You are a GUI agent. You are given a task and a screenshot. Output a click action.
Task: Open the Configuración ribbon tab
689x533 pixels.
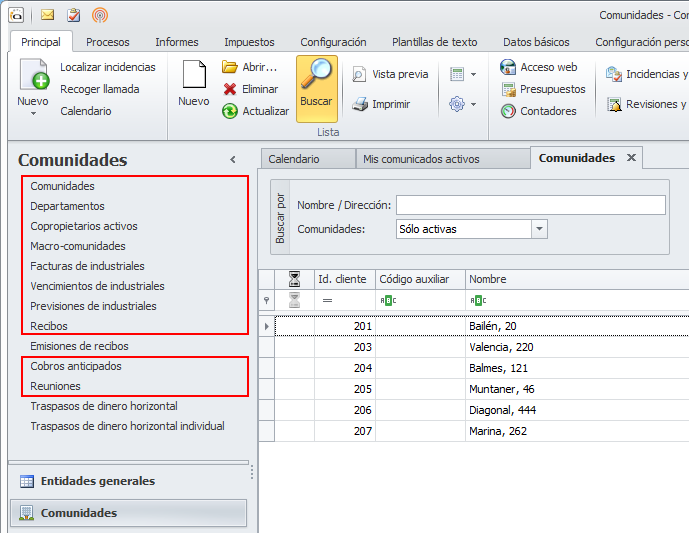point(333,42)
